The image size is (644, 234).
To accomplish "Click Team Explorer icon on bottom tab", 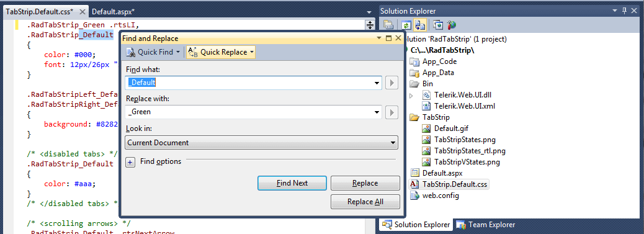I will (x=461, y=225).
